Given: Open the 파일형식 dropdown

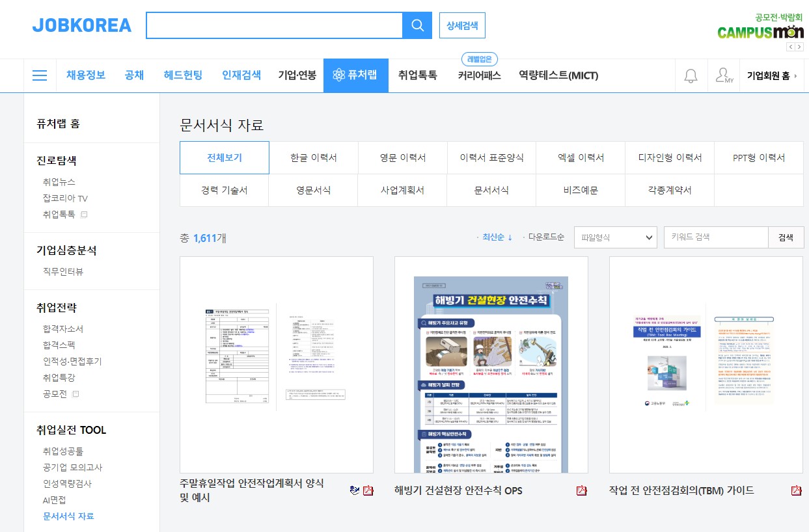Looking at the screenshot, I should [614, 237].
